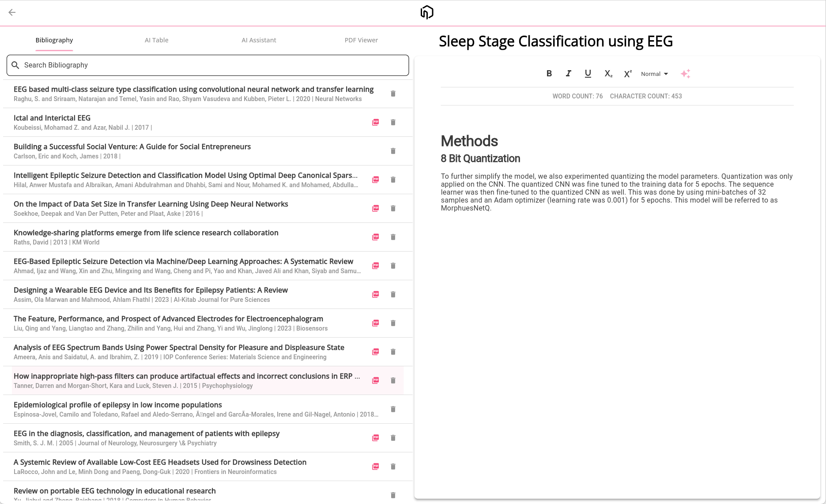Click the document title Sleep Stage Classification
The image size is (826, 504).
pos(555,41)
